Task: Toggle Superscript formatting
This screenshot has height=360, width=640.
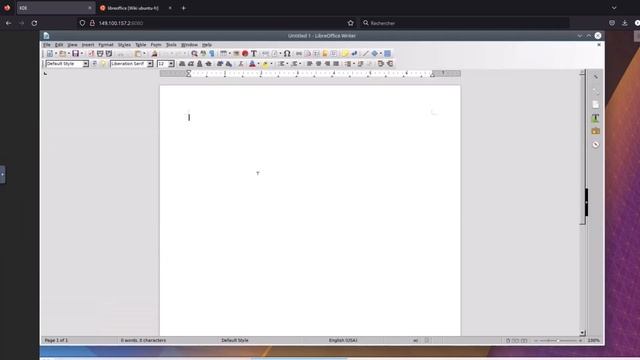Action: pyautogui.click(x=220, y=64)
